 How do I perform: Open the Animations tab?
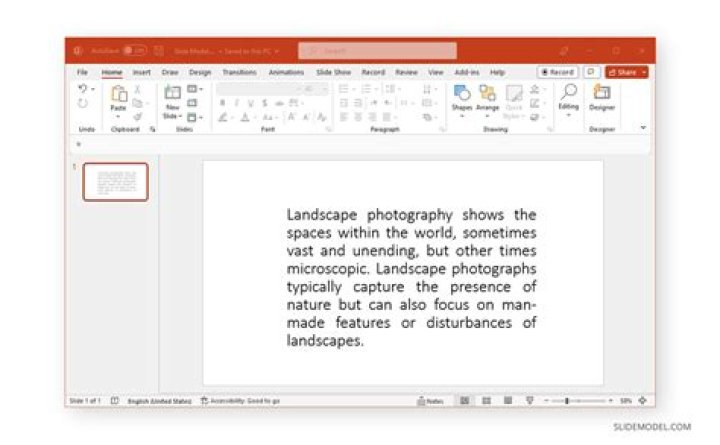pyautogui.click(x=286, y=73)
